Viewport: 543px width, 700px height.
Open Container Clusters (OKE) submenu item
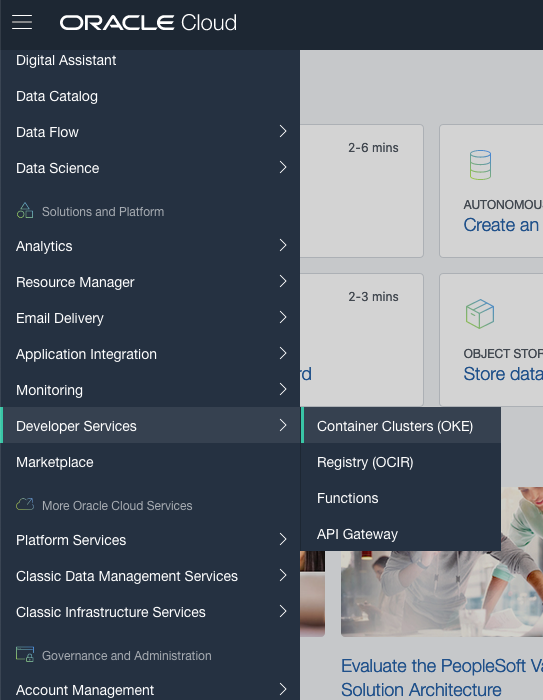coord(401,425)
